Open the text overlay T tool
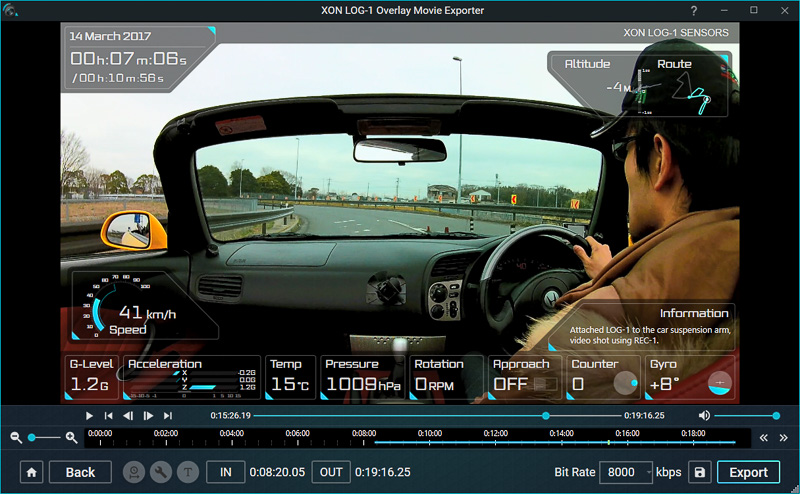The height and width of the screenshot is (494, 800). click(x=188, y=472)
